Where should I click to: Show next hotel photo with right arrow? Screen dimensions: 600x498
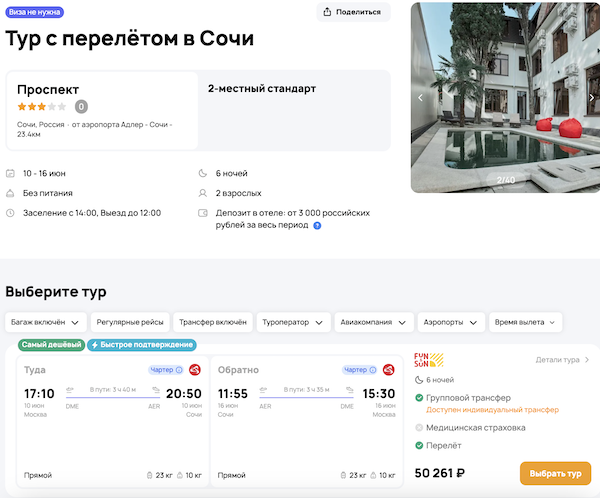click(x=591, y=98)
